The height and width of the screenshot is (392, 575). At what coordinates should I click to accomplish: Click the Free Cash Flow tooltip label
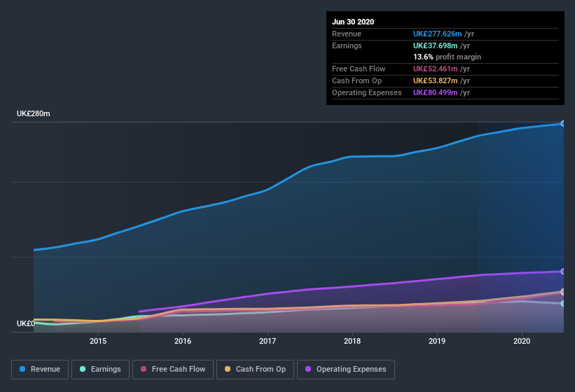(359, 69)
